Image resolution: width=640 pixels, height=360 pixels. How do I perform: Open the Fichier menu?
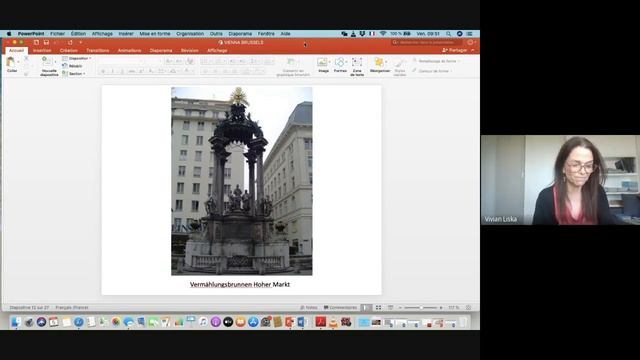[58, 34]
